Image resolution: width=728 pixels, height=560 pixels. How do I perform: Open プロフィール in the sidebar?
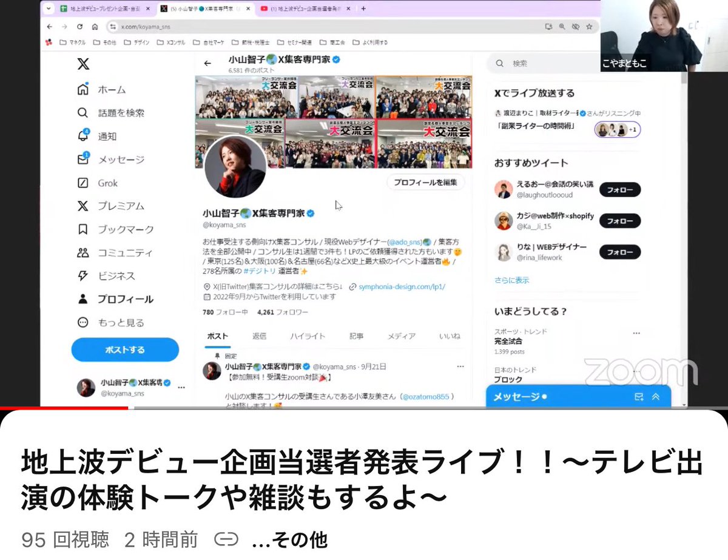(x=115, y=299)
